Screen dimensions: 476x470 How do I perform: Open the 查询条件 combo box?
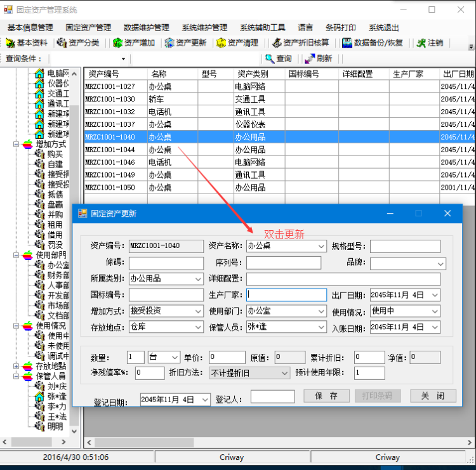coord(123,59)
